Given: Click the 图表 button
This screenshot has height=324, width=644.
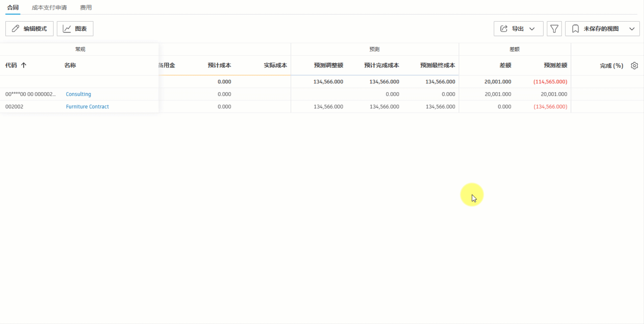Looking at the screenshot, I should [x=75, y=28].
